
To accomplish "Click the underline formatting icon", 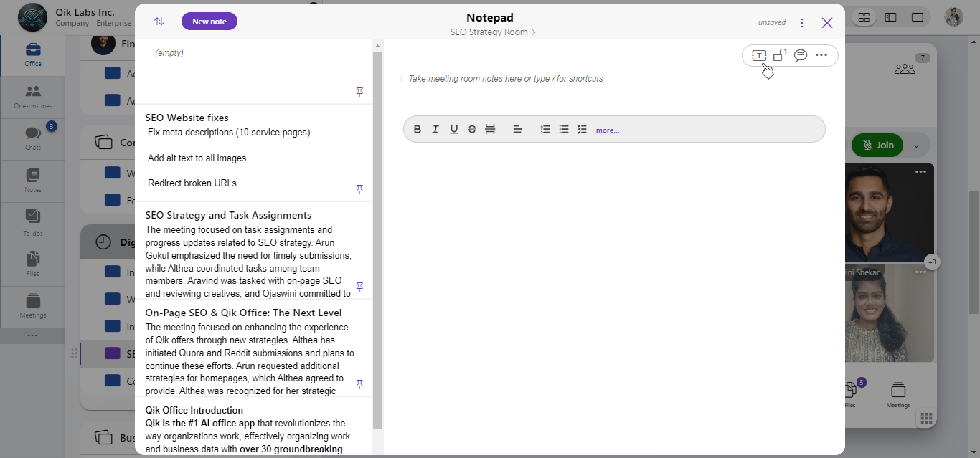I will [453, 130].
